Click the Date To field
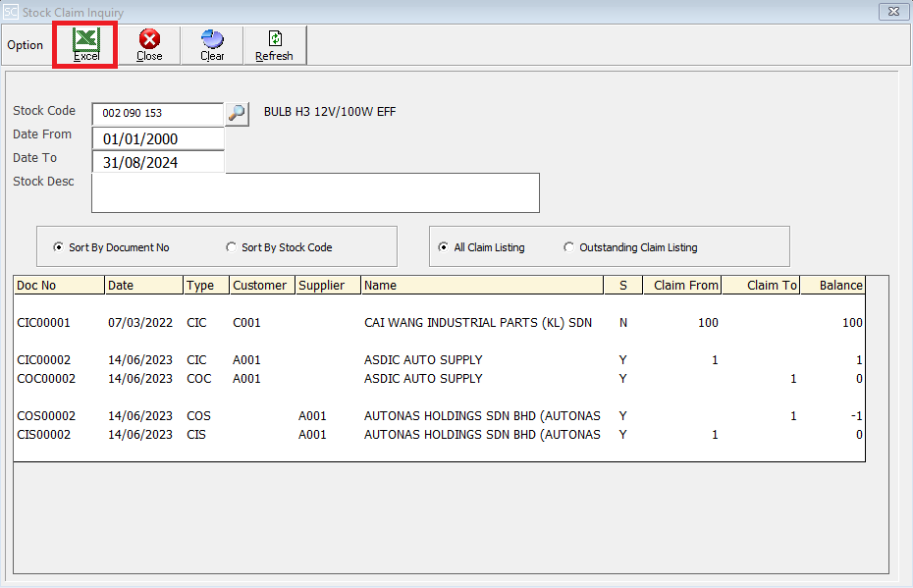 (x=158, y=162)
